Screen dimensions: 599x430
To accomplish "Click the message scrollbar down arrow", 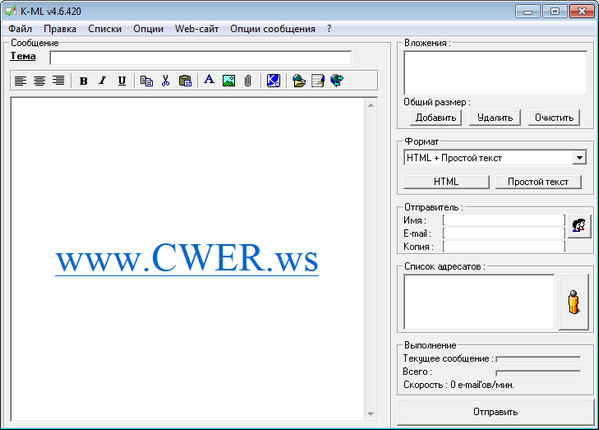I will coord(371,414).
